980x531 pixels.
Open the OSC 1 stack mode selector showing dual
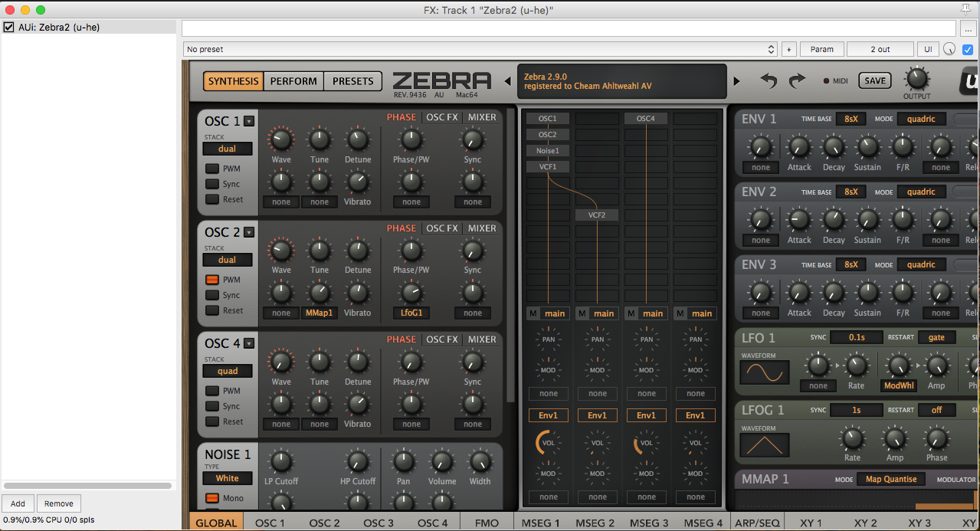[x=227, y=148]
